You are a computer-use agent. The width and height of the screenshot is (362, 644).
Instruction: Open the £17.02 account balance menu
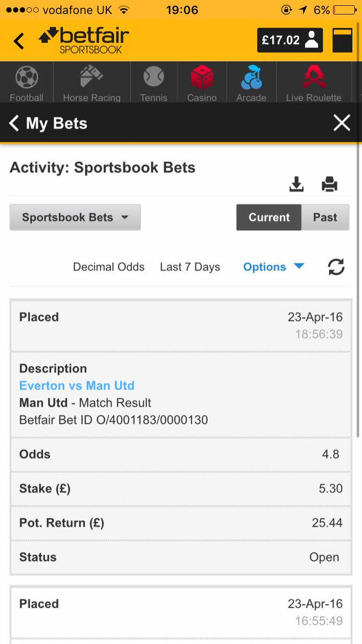[x=290, y=40]
